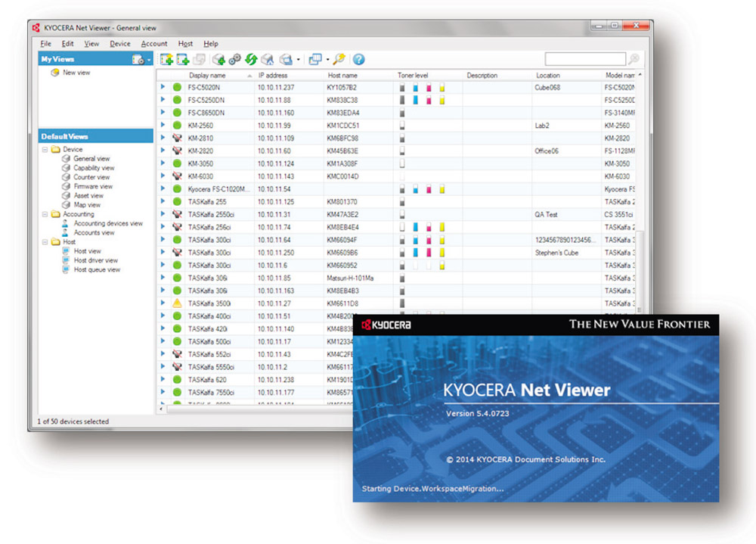
Task: Open General view in Default Views tree
Action: tap(91, 158)
